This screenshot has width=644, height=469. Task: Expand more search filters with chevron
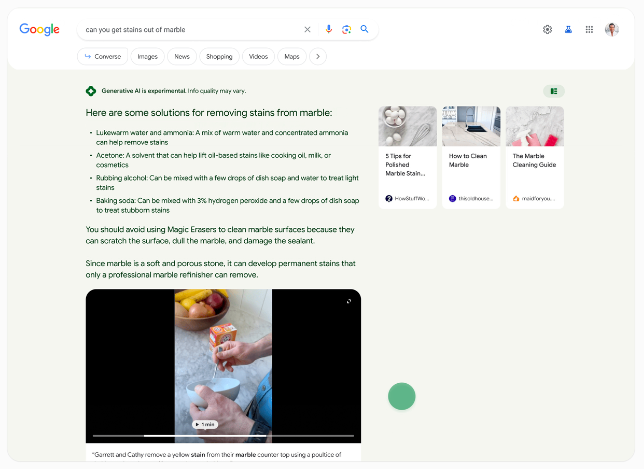click(x=318, y=57)
